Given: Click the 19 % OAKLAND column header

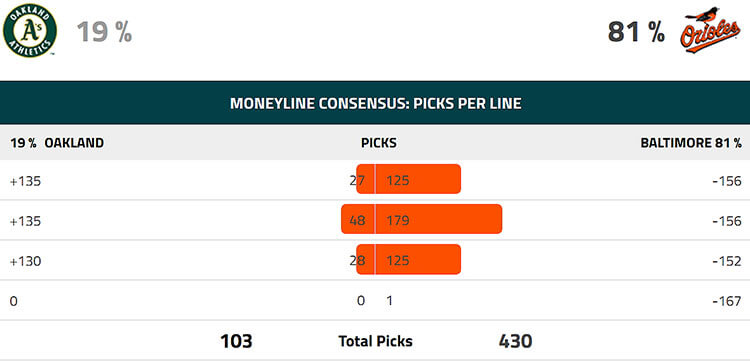Looking at the screenshot, I should pos(57,142).
